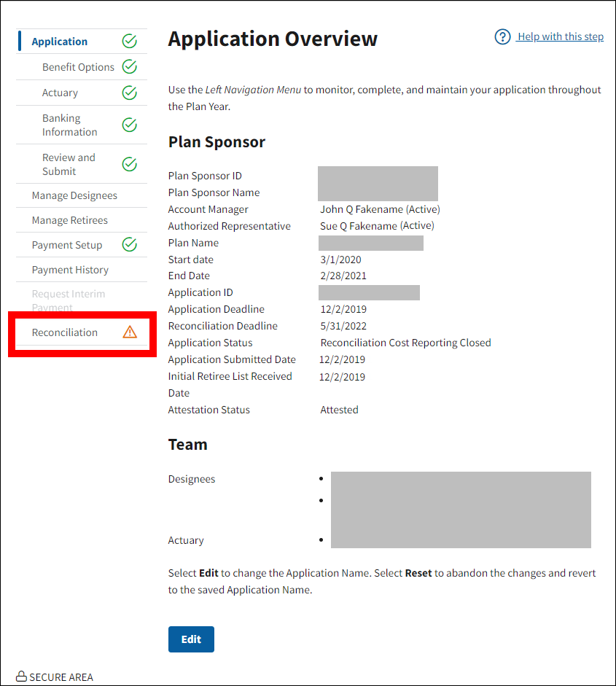Screen dimensions: 616x686
Task: Click the padlock icon by Secure Area
Action: coord(21,677)
